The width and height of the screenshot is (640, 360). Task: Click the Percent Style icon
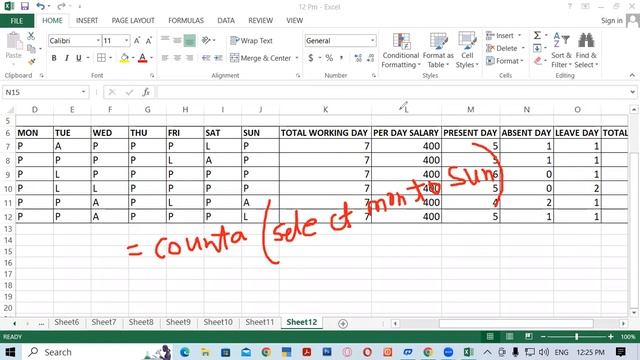pyautogui.click(x=329, y=58)
